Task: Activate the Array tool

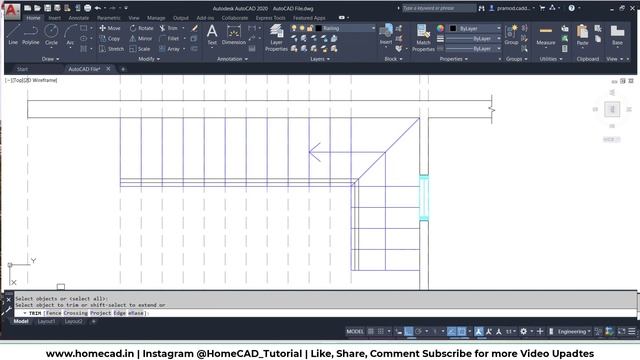Action: (x=169, y=49)
